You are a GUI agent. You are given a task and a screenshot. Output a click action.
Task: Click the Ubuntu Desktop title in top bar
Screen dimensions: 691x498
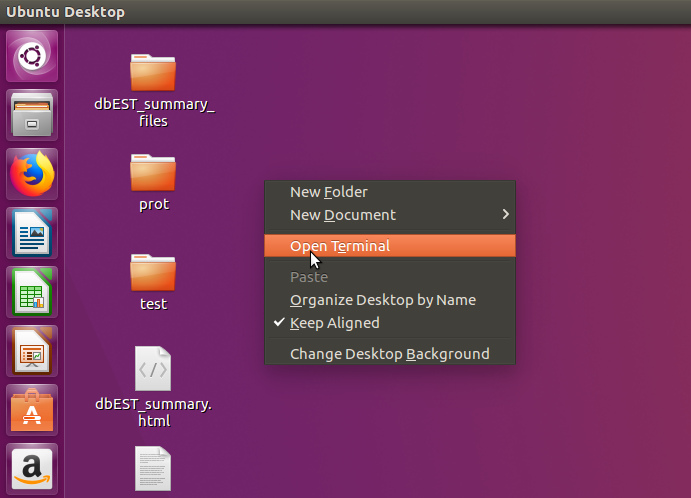[x=66, y=12]
